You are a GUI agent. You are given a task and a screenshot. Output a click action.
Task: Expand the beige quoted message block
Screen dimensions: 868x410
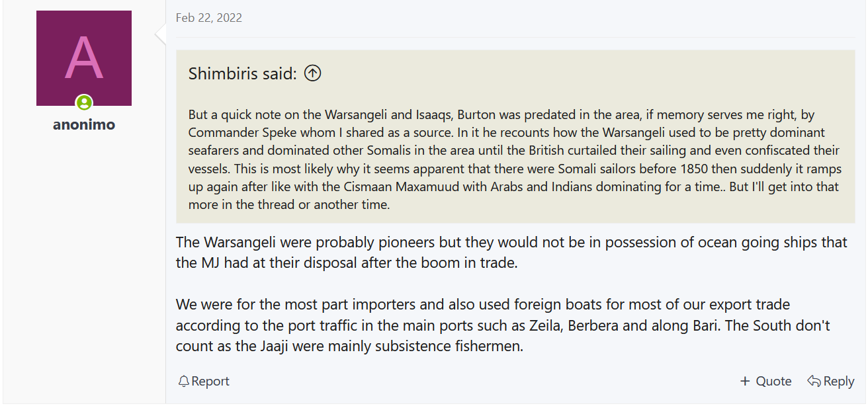(515, 159)
